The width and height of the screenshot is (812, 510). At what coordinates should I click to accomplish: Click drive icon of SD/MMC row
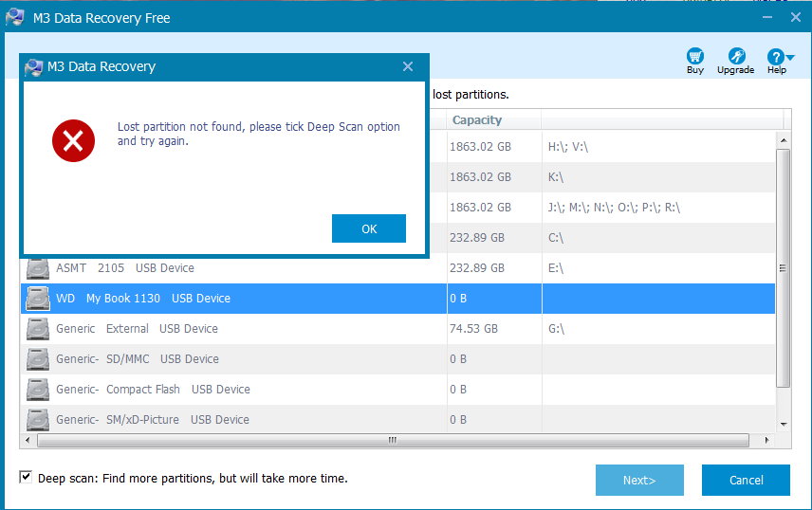tap(38, 359)
